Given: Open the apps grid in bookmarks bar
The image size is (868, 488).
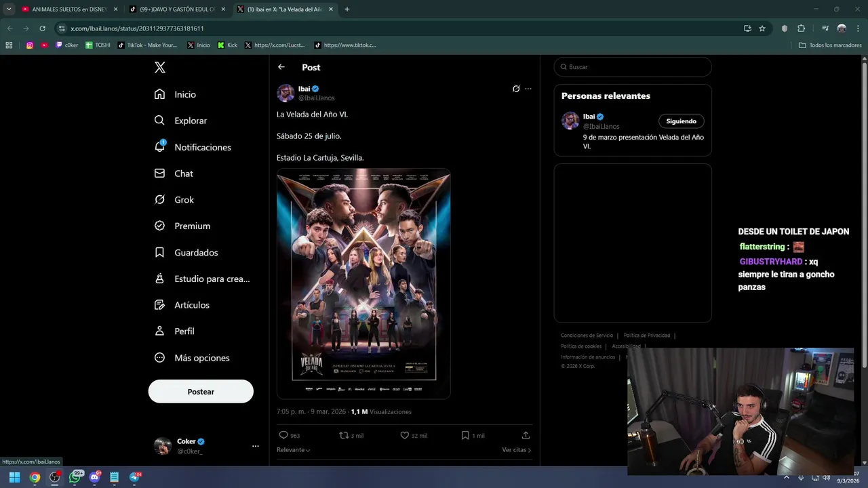Looking at the screenshot, I should point(9,45).
